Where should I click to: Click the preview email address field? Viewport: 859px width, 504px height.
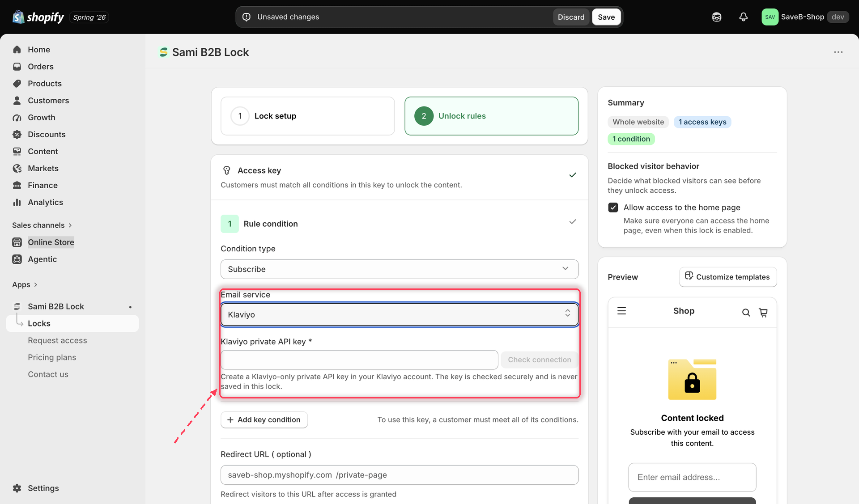pyautogui.click(x=692, y=478)
